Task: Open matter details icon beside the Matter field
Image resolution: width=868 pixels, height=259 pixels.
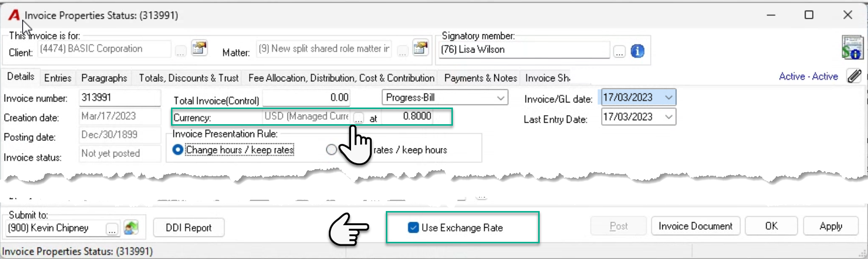Action: pos(421,48)
